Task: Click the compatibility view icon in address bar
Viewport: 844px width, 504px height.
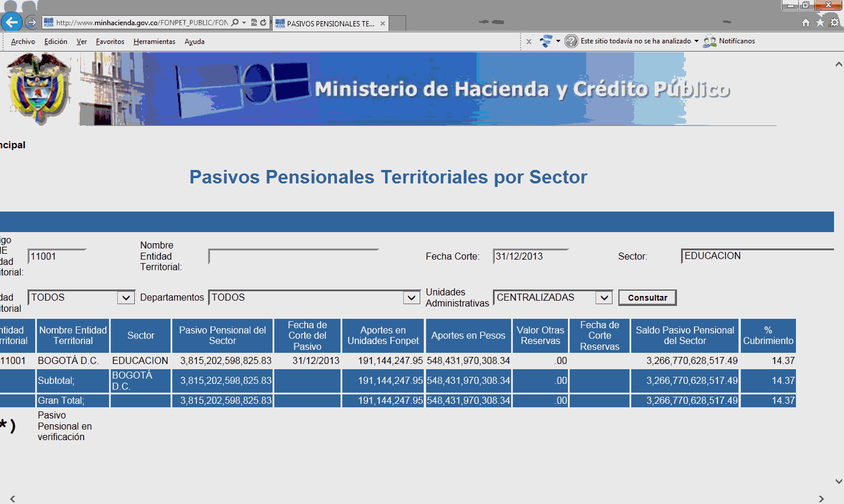Action: 254,23
